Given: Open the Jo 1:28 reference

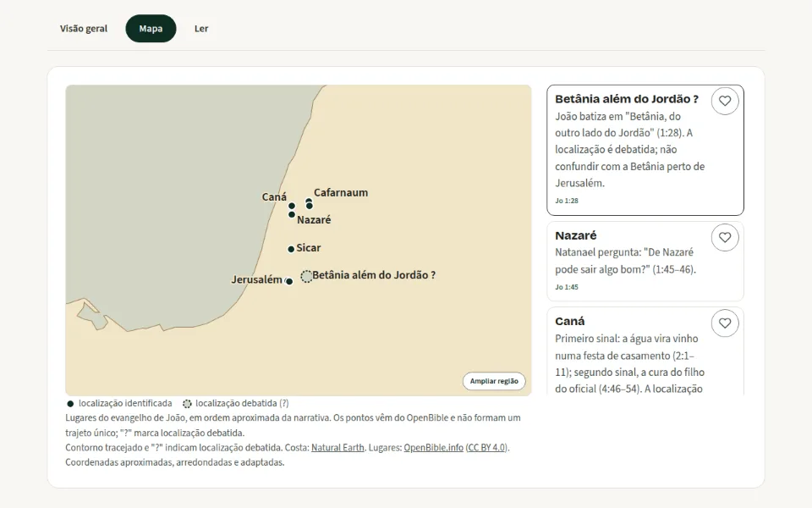Looking at the screenshot, I should click(x=567, y=201).
